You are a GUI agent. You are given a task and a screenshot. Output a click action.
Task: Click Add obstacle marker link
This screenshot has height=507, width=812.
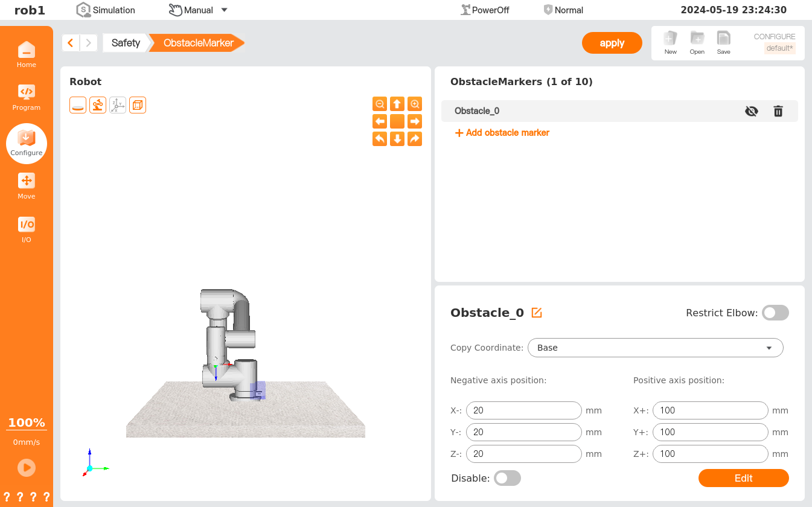click(502, 133)
